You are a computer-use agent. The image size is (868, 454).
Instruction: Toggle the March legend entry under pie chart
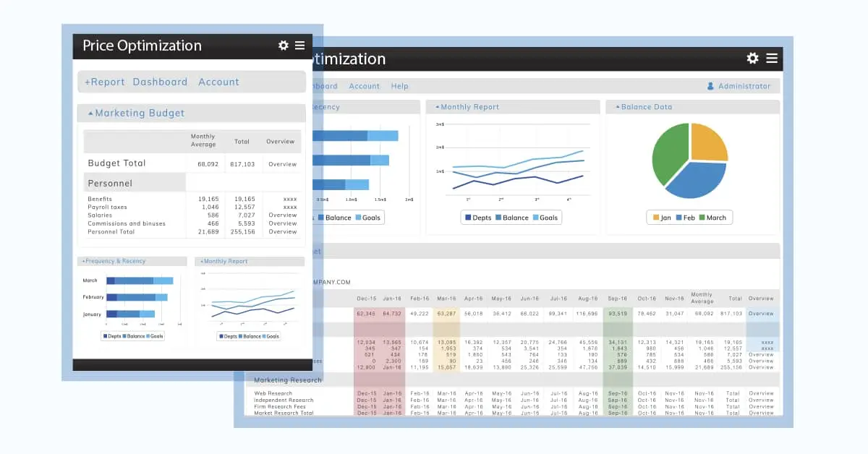click(x=712, y=218)
